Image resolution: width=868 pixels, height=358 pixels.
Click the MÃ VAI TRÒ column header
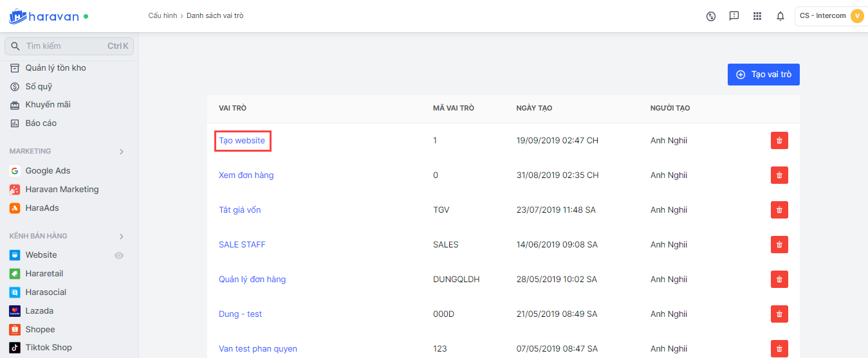(x=454, y=108)
